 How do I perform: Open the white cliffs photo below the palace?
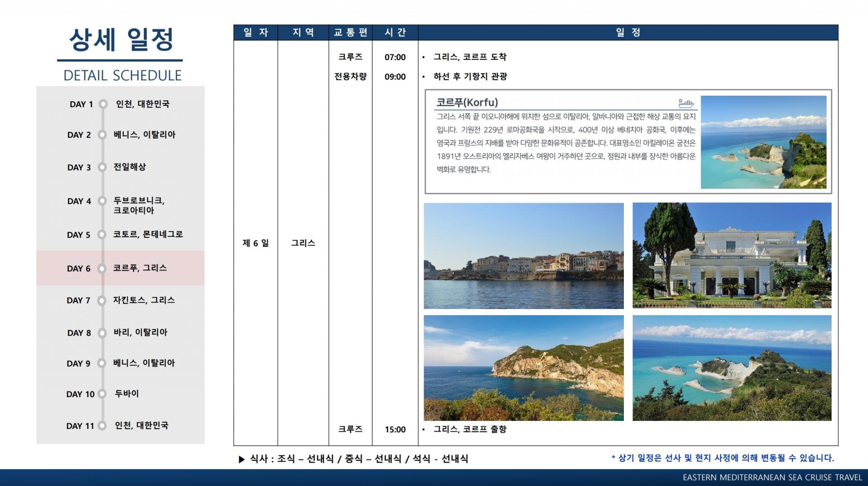point(732,368)
